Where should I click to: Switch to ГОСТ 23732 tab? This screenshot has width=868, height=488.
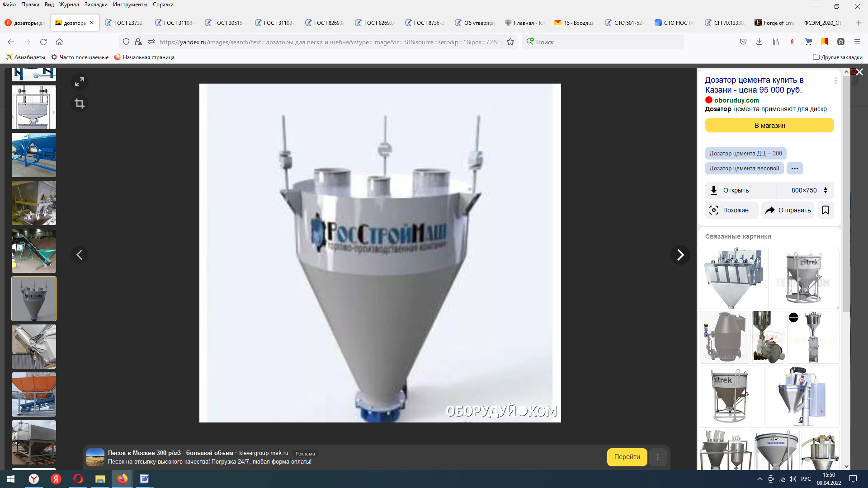124,23
